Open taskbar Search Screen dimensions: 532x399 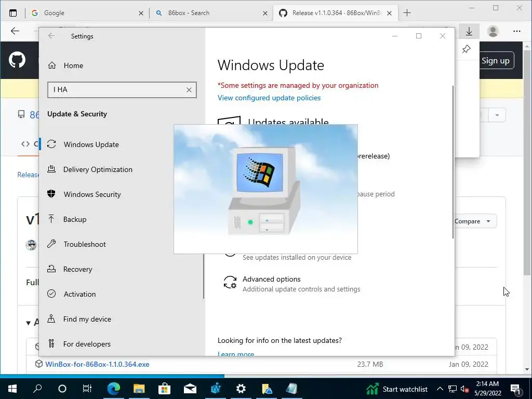[x=37, y=389]
